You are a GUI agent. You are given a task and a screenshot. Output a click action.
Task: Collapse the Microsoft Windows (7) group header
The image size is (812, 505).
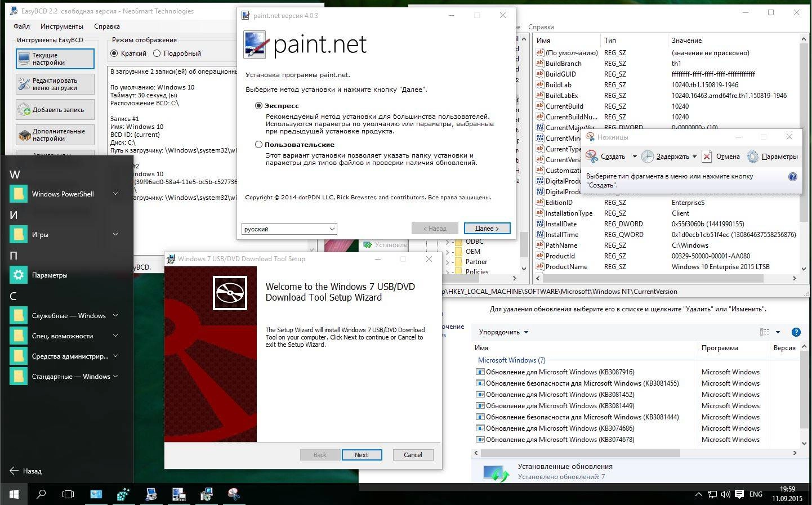[x=511, y=360]
